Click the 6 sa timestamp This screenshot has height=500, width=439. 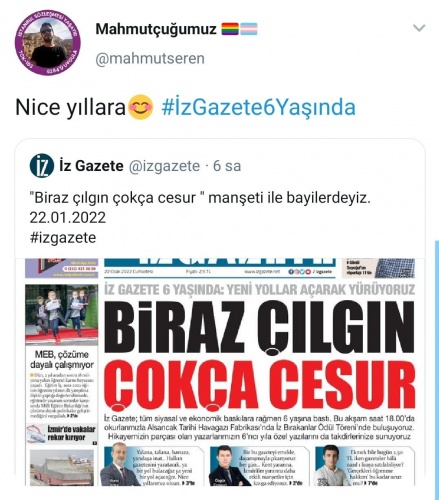coord(227,166)
